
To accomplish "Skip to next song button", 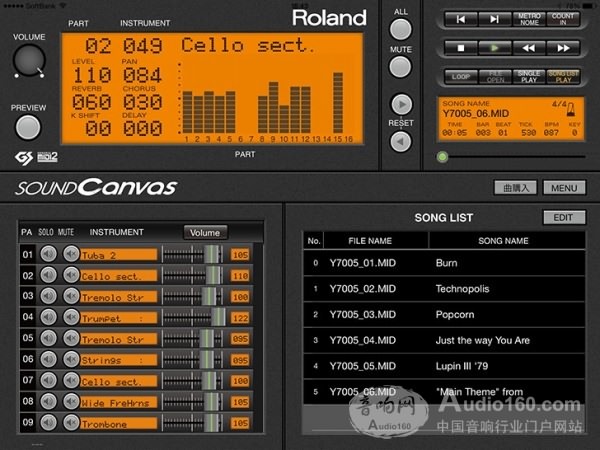I will 494,19.
